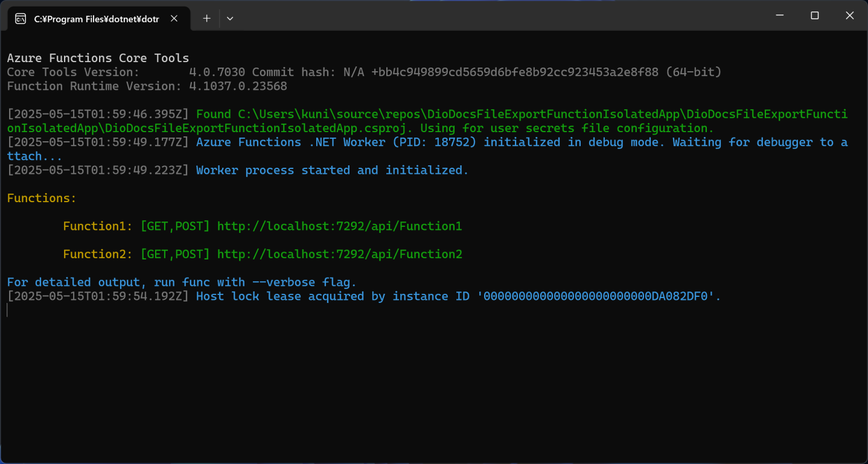The width and height of the screenshot is (868, 464).
Task: Select the C:¥Program Files¥dotnet tab title
Action: (97, 19)
